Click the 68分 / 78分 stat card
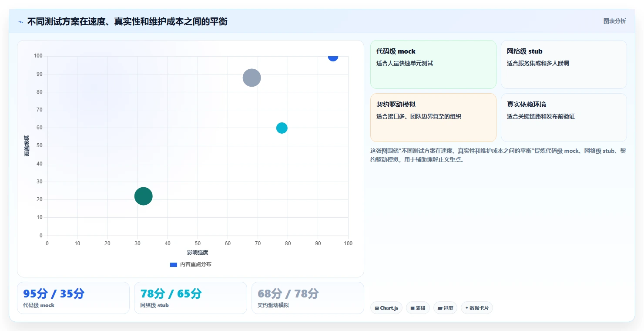The image size is (644, 331). coord(308,298)
